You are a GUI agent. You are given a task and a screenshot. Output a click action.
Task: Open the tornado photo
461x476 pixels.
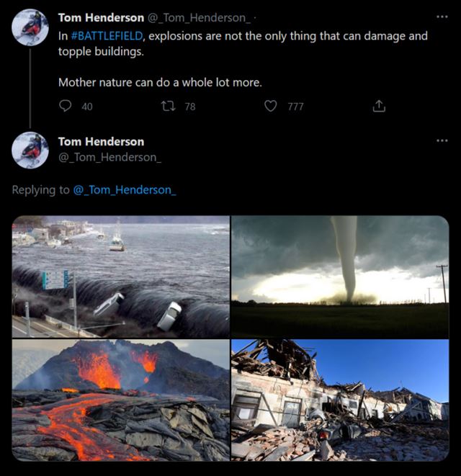[x=339, y=277]
